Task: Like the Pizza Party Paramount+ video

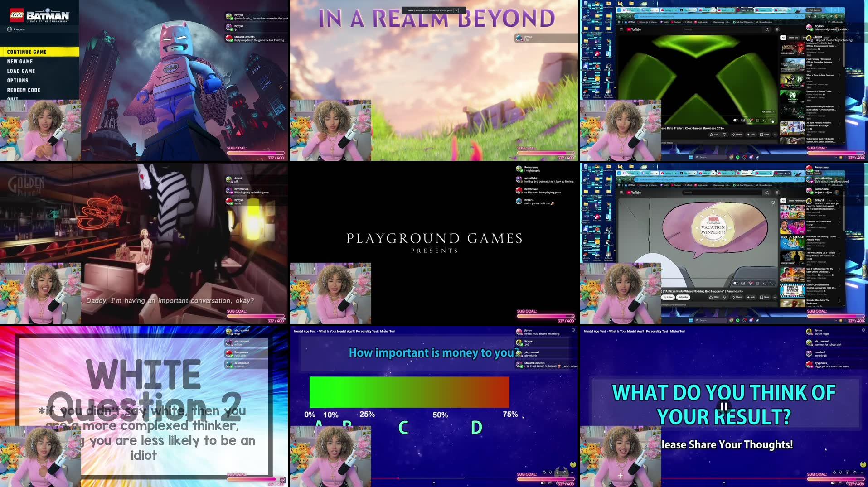Action: (714, 297)
